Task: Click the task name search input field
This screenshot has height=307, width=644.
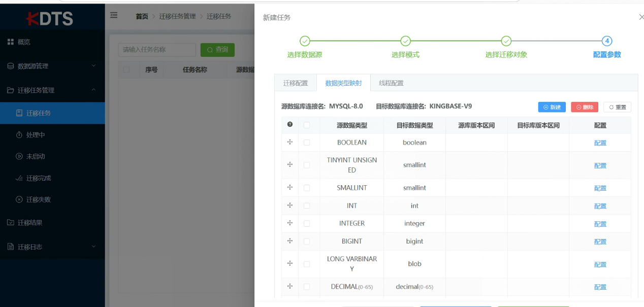Action: click(x=157, y=50)
